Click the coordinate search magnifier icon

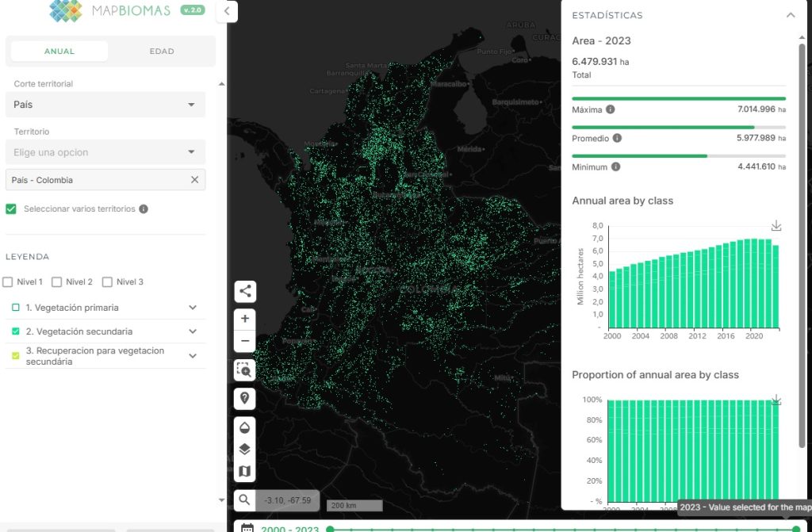tap(244, 500)
